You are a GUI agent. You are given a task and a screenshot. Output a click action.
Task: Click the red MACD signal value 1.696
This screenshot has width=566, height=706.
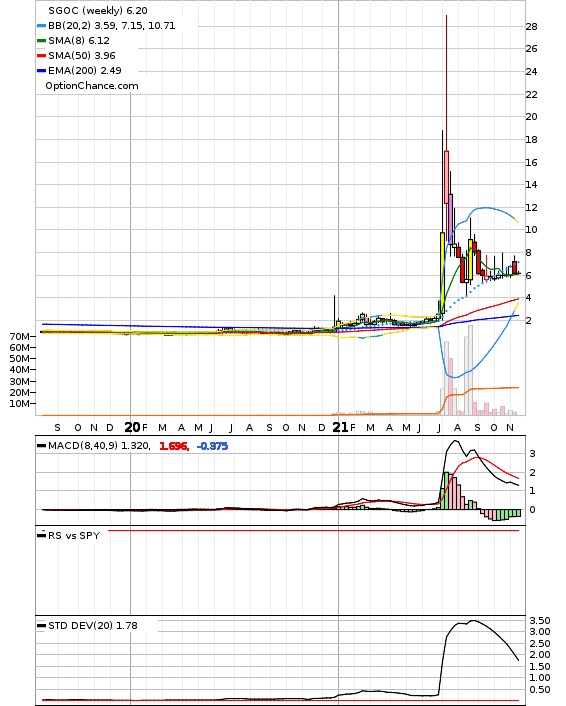(x=174, y=446)
